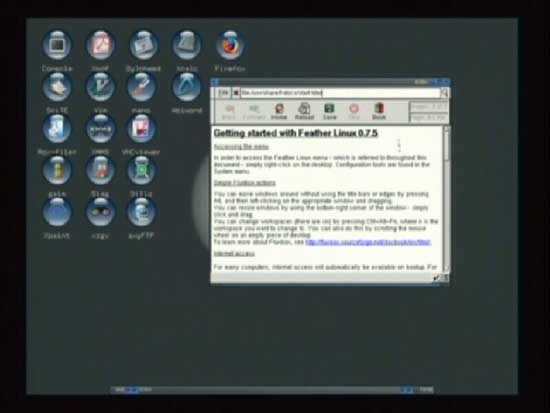Image resolution: width=550 pixels, height=413 pixels.
Task: Launch the Siag desktop icon
Action: click(100, 171)
